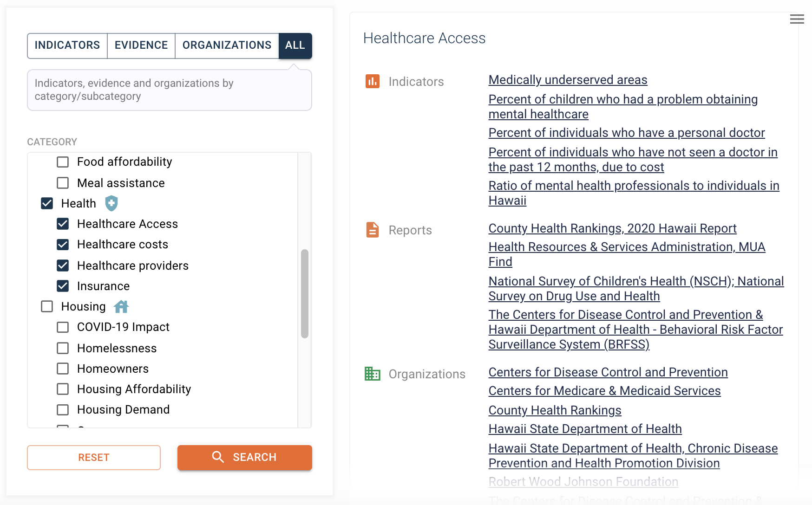812x505 pixels.
Task: Open children mental healthcare problem indicator link
Action: pyautogui.click(x=623, y=107)
